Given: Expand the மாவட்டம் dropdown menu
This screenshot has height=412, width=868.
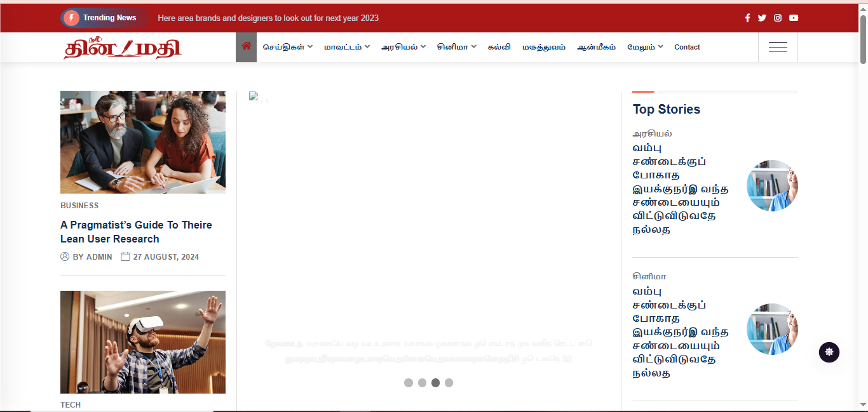Looking at the screenshot, I should pyautogui.click(x=346, y=47).
